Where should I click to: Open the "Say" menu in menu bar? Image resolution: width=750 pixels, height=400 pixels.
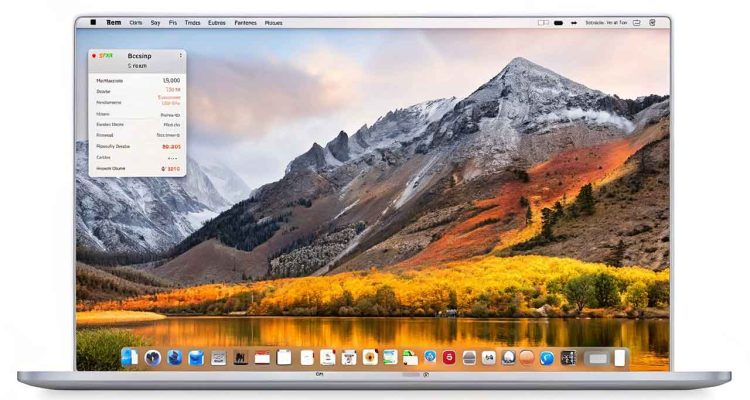[x=156, y=21]
